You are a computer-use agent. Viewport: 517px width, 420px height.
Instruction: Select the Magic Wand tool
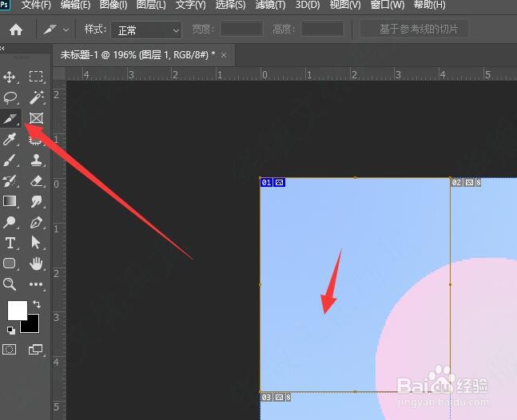(36, 97)
